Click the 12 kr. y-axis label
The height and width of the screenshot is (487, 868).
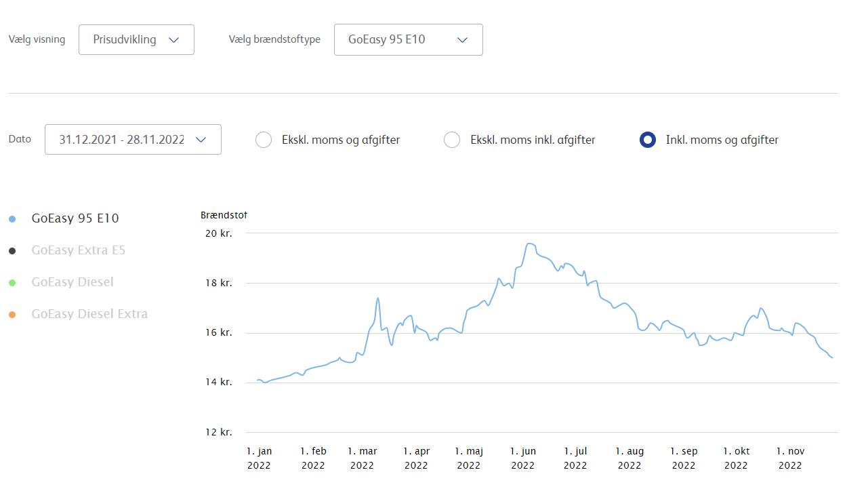(x=219, y=433)
